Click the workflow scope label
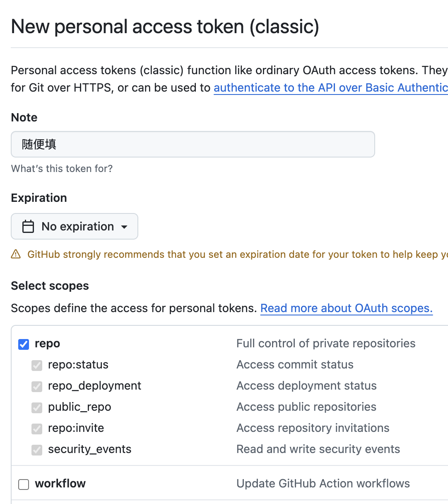The image size is (448, 504). (x=60, y=484)
